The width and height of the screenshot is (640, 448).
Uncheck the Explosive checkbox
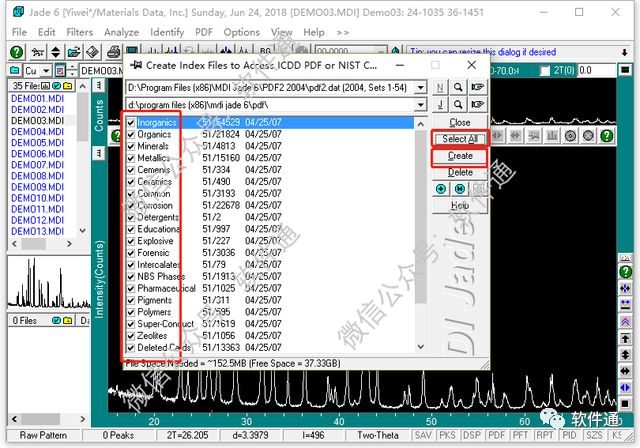(x=131, y=241)
